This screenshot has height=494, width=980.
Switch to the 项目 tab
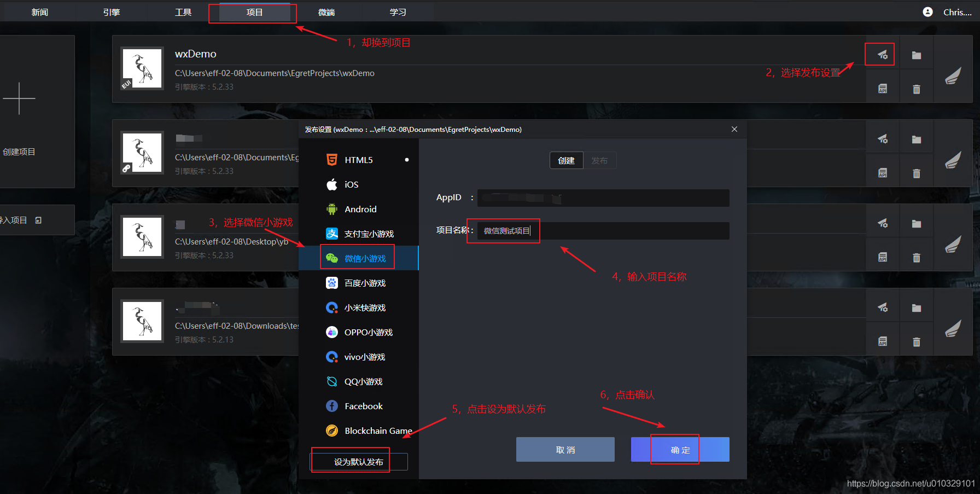(255, 12)
